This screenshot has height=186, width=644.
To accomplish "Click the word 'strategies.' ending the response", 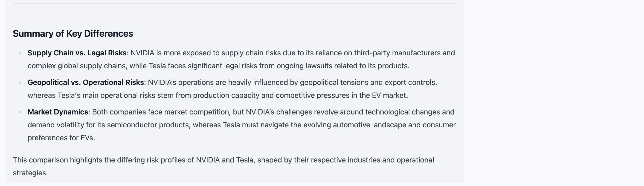I will tap(30, 173).
